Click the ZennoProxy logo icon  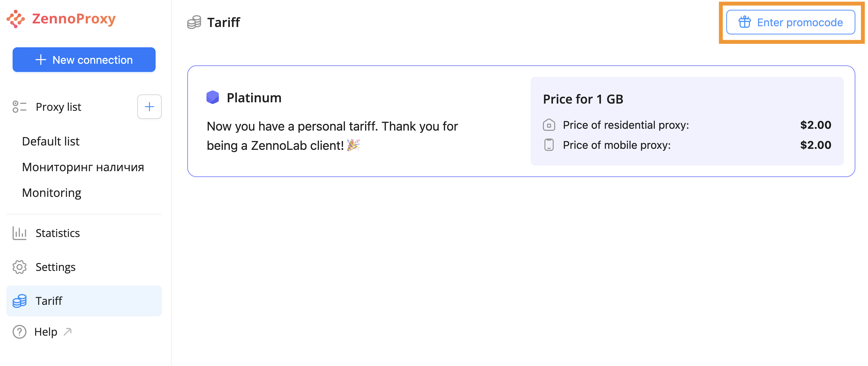[x=15, y=19]
